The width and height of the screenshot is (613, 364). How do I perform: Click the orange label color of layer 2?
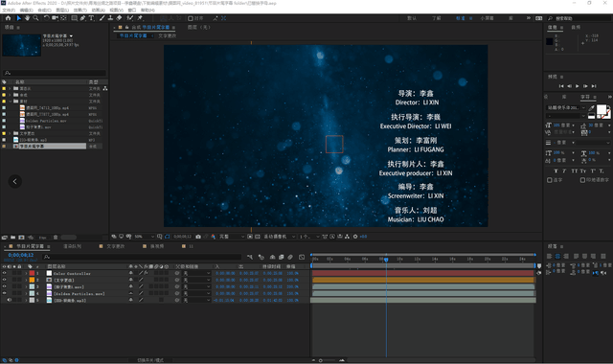(x=32, y=280)
